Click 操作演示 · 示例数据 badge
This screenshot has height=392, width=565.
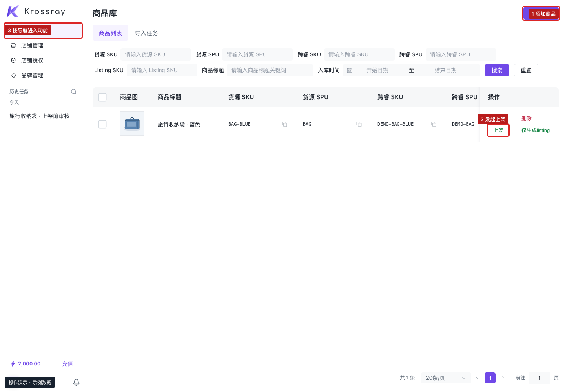click(x=30, y=382)
